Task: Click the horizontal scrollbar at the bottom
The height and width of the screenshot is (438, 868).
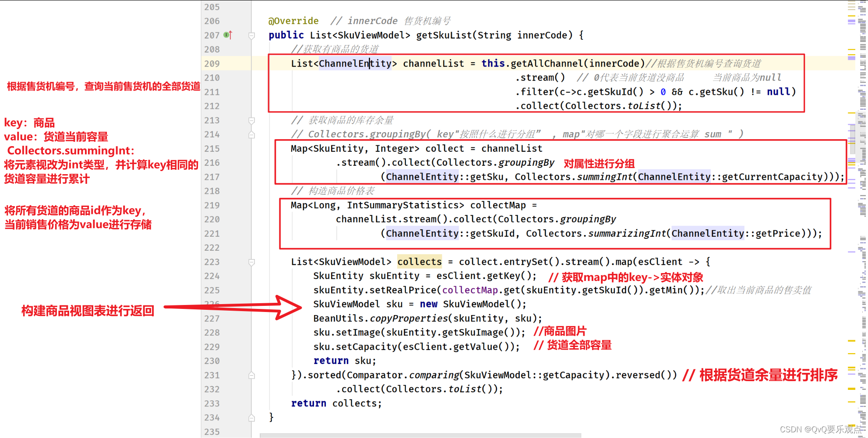Action: tap(420, 435)
